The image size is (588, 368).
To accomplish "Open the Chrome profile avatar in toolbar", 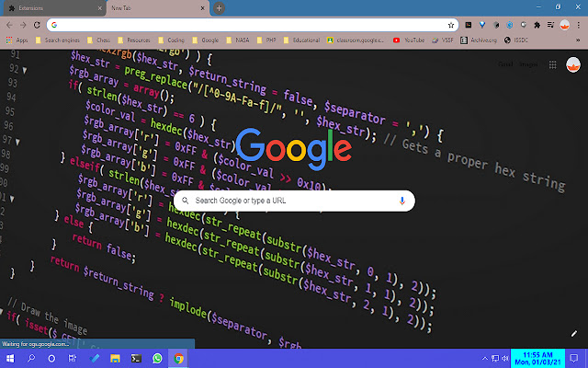I will (565, 25).
